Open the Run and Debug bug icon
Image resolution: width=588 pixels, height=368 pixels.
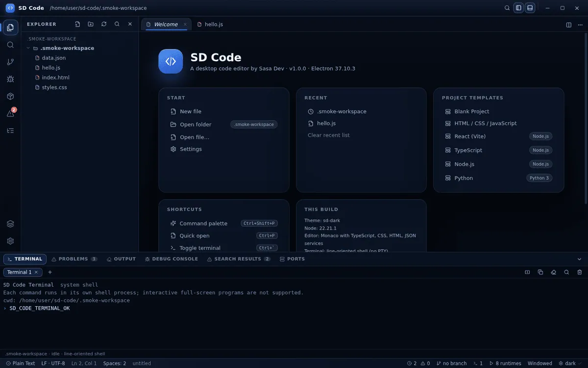(10, 79)
